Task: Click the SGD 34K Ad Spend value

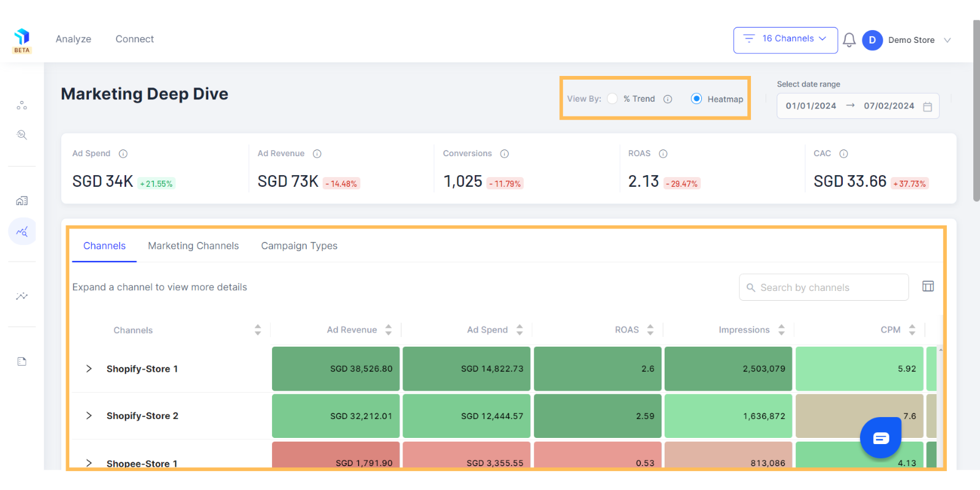Action: pos(102,181)
